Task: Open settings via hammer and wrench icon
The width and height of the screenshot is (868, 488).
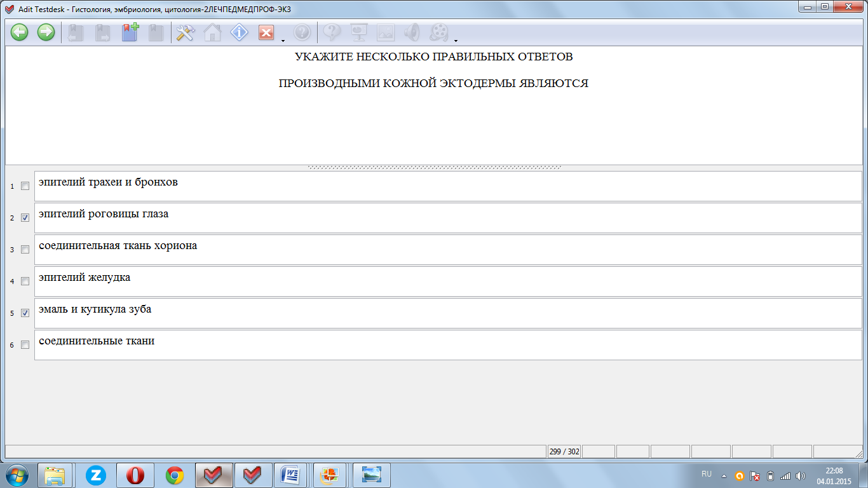Action: [185, 32]
